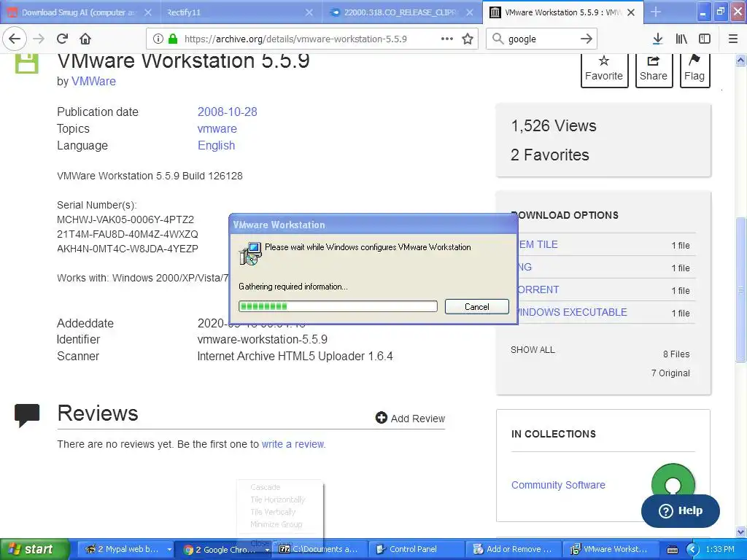The width and height of the screenshot is (747, 560).
Task: Open the Community Software collection link
Action: point(558,485)
